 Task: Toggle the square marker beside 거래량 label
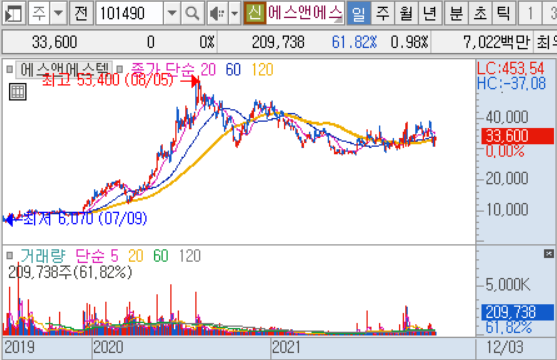pyautogui.click(x=10, y=255)
